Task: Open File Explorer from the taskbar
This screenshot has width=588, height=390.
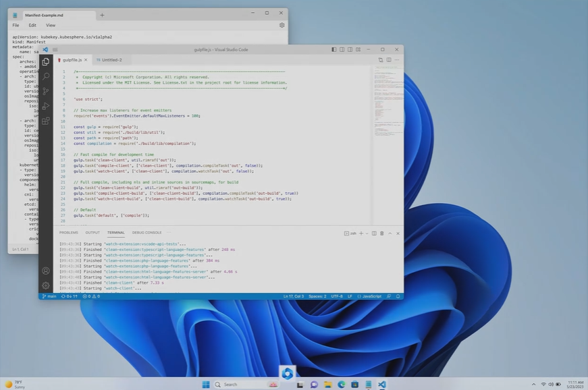Action: [327, 385]
